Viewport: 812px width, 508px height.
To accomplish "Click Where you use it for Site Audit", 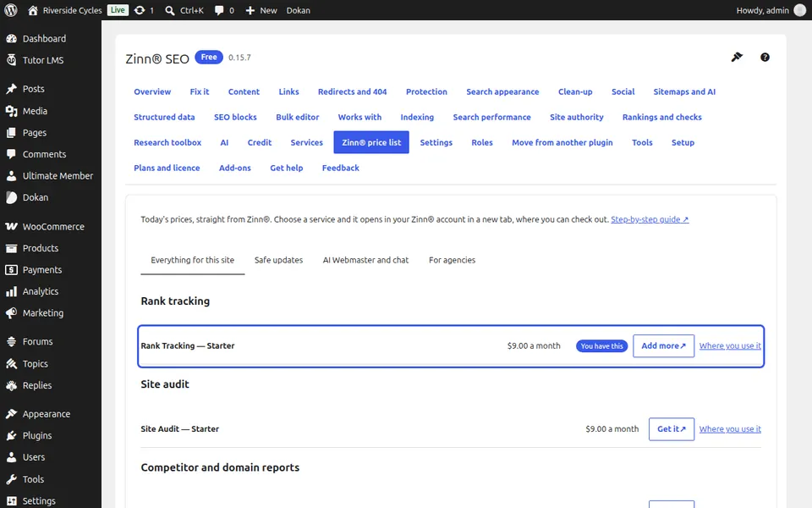I will tap(730, 429).
